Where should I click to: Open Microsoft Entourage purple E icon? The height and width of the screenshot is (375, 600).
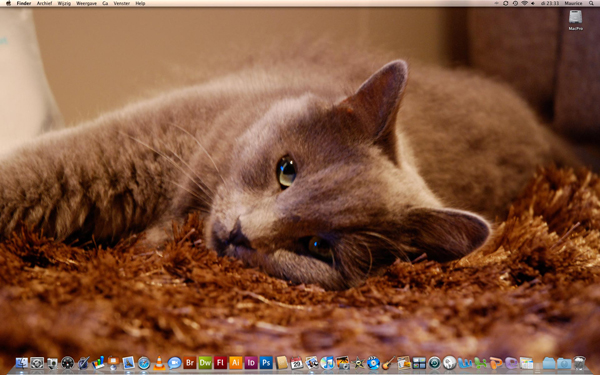point(511,362)
